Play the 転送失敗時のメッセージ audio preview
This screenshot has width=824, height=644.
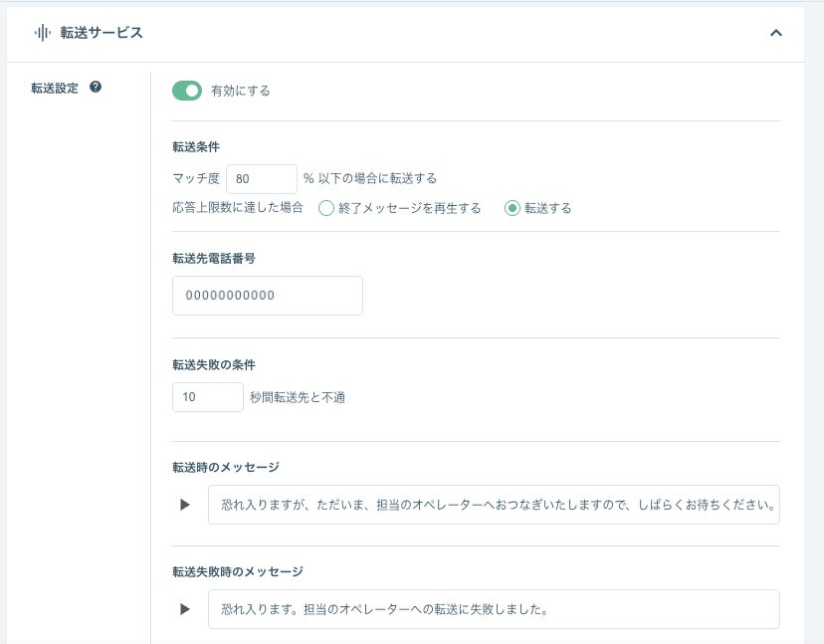pos(184,609)
